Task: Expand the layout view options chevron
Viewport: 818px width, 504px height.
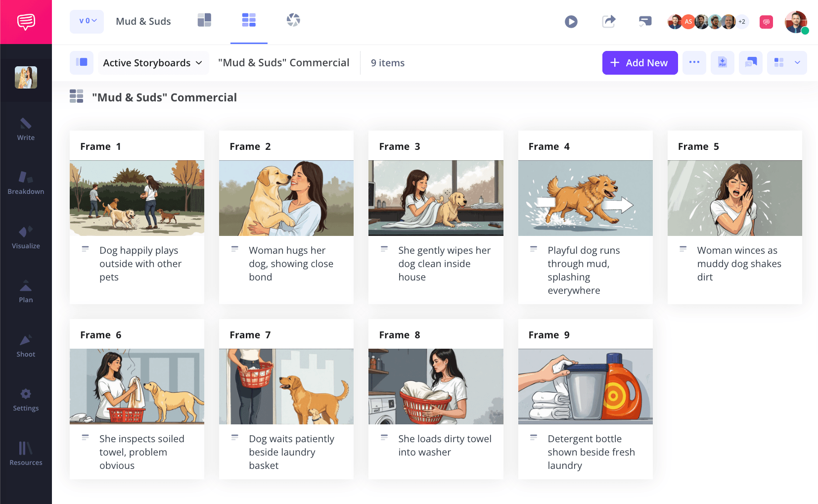Action: click(797, 63)
